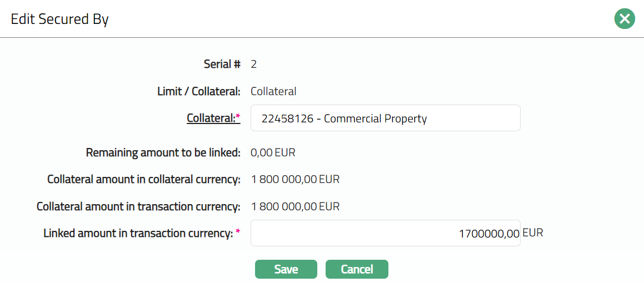Image resolution: width=644 pixels, height=282 pixels.
Task: Click the Edit Secured By title
Action: (60, 19)
